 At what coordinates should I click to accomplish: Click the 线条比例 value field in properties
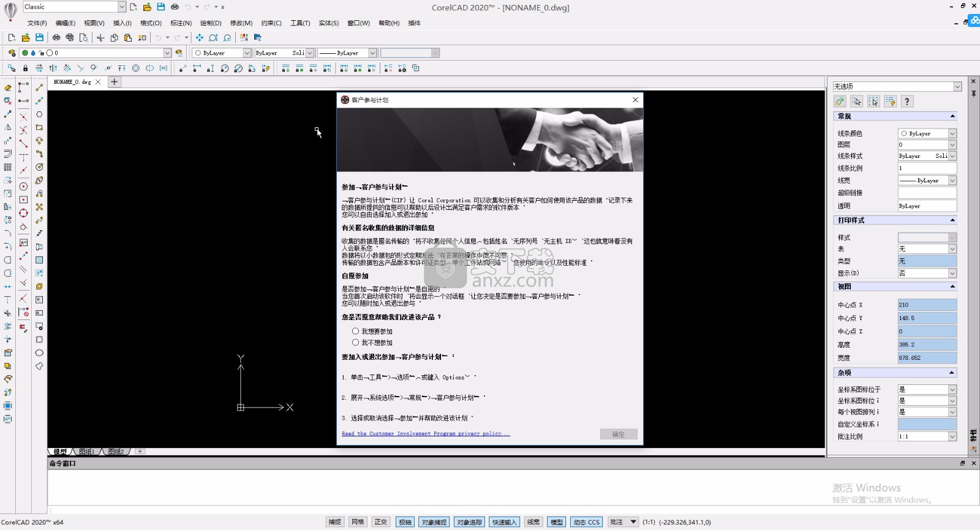[x=927, y=168]
